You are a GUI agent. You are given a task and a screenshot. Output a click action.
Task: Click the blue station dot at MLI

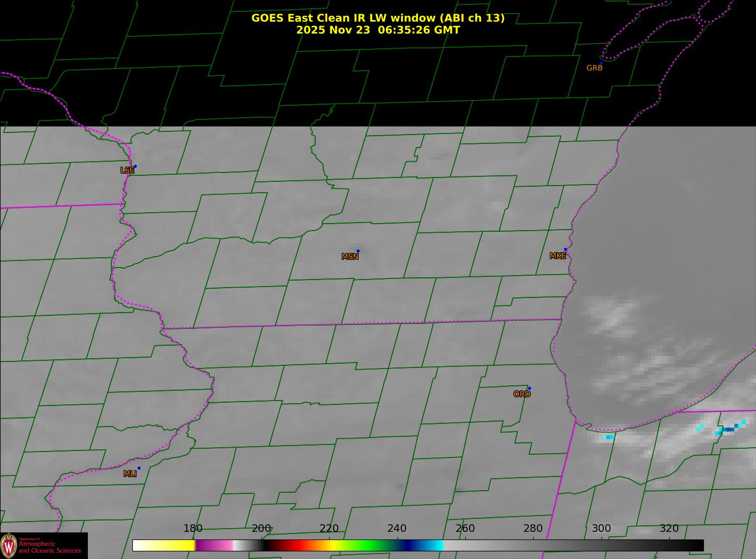pos(139,468)
